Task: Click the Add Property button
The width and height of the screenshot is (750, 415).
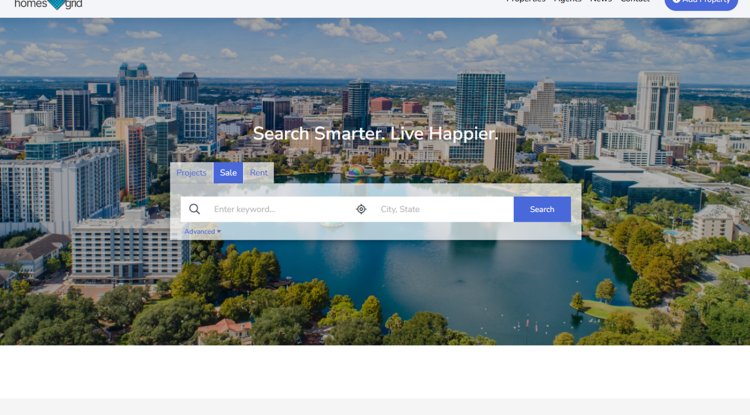Action: 701,3
